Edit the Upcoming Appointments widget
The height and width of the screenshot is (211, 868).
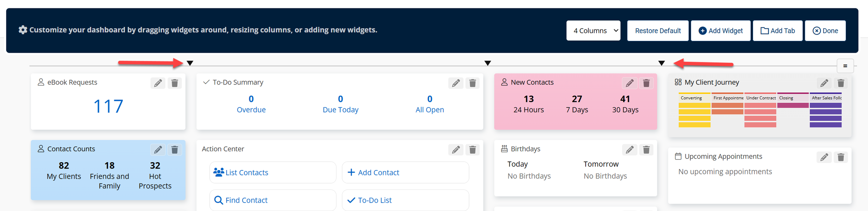click(824, 157)
